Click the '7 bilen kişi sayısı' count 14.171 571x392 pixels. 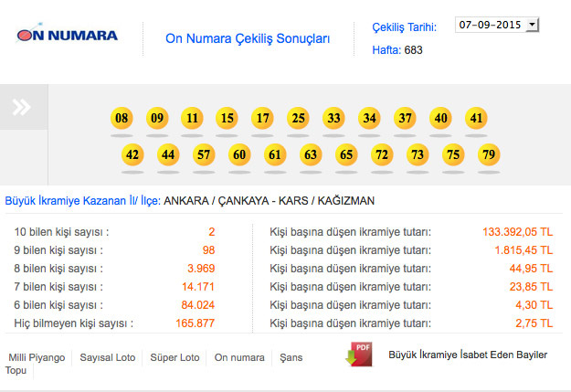(197, 286)
